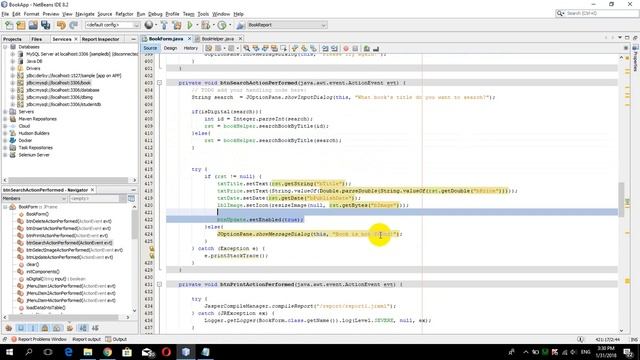Toggle Sort by Source in Navigator
The width and height of the screenshot is (640, 360).
pos(95,328)
